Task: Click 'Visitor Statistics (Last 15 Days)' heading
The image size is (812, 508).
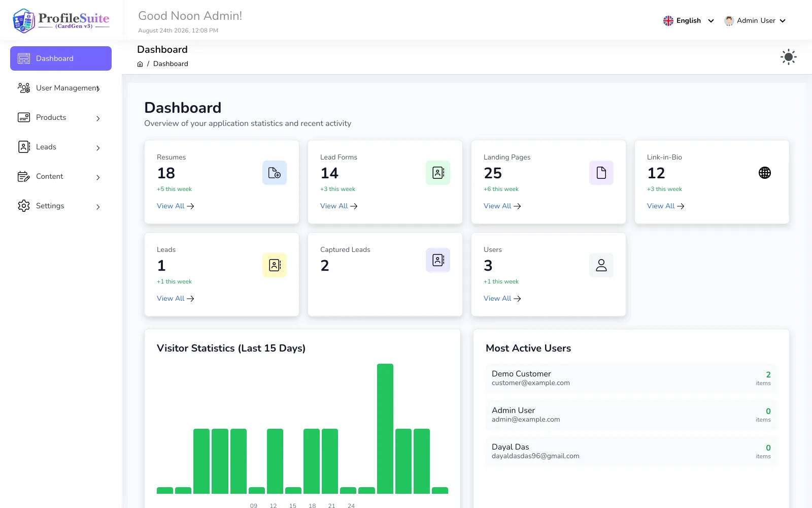Action: tap(231, 348)
